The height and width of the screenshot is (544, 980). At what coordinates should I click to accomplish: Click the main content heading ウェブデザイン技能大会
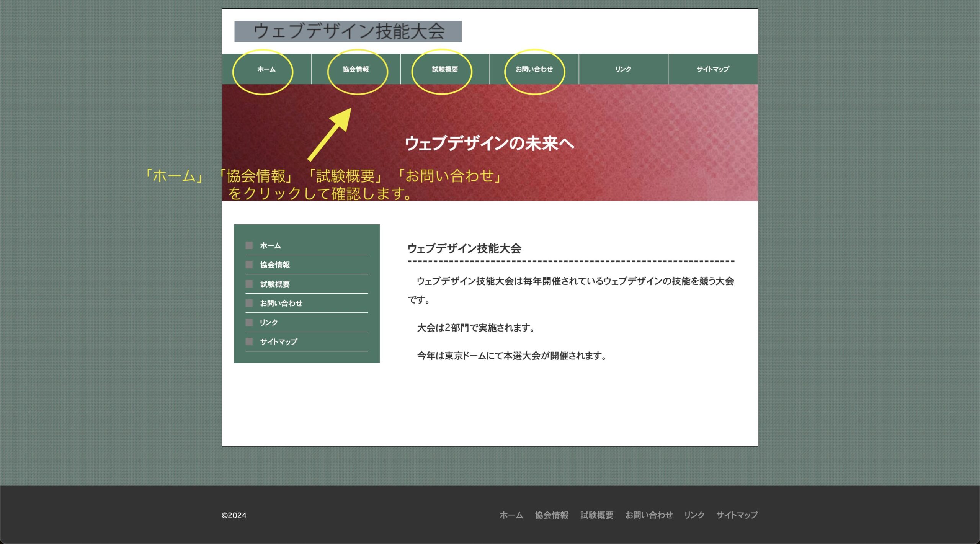coord(464,248)
